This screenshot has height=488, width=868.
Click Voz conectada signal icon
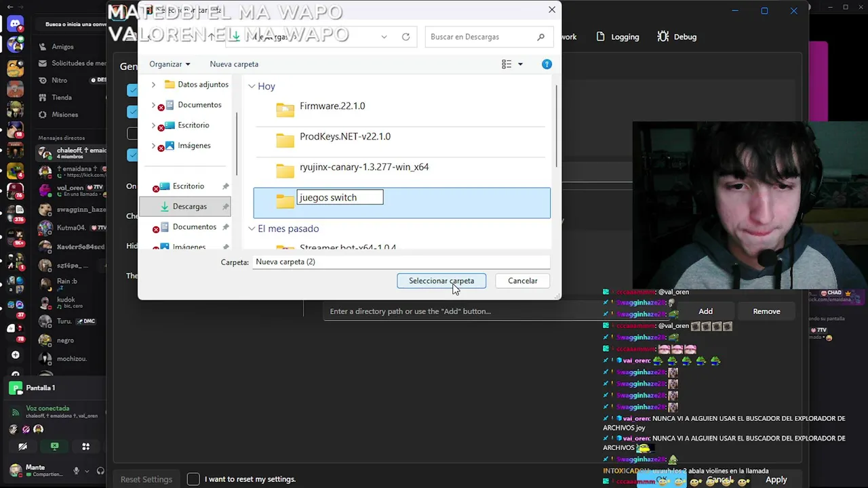[16, 412]
